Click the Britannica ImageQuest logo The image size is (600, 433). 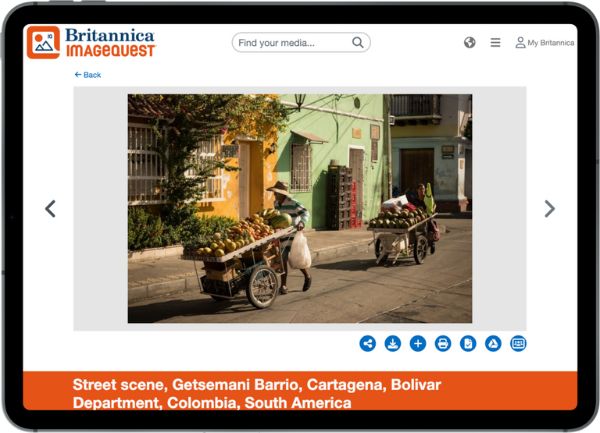(x=91, y=42)
